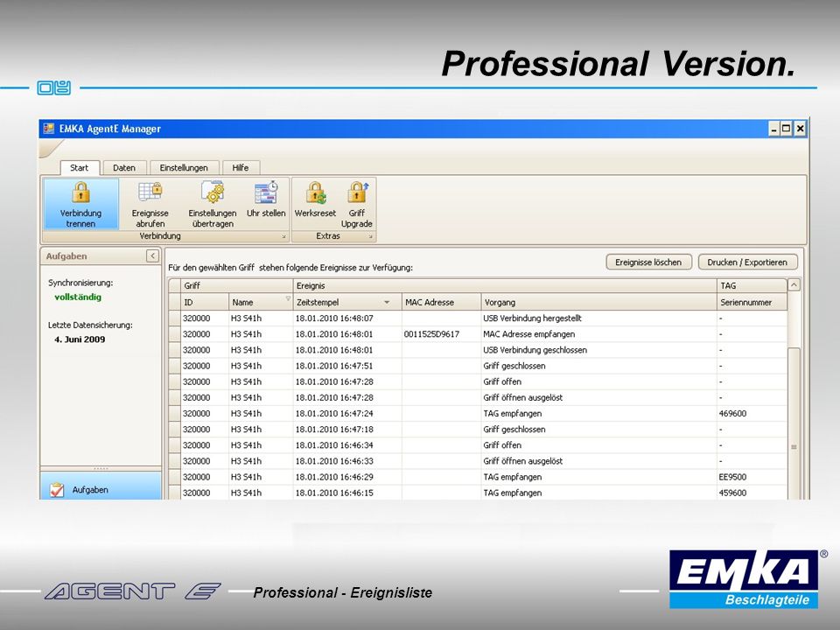Open the Zeitstempel column sort dropdown
The width and height of the screenshot is (840, 630).
[x=387, y=303]
